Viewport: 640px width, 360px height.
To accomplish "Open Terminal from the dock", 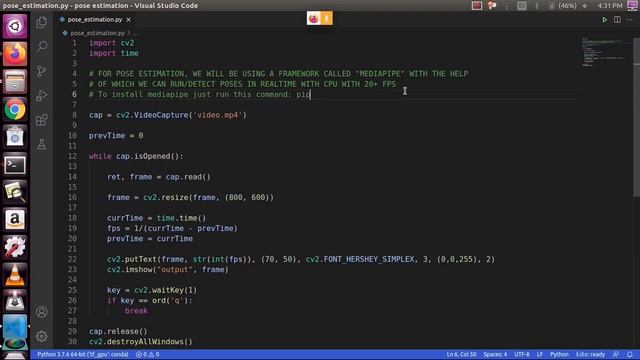I will pyautogui.click(x=15, y=165).
